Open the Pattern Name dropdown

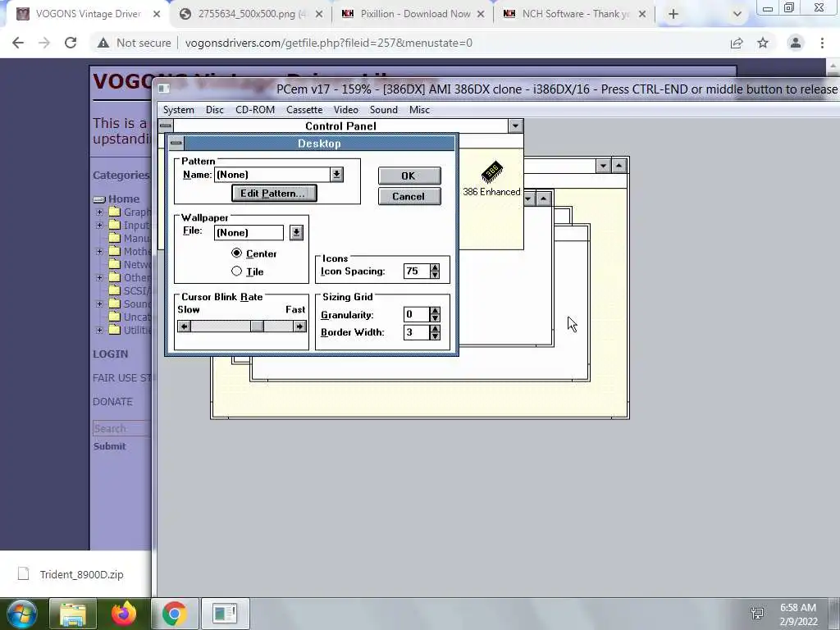tap(336, 174)
